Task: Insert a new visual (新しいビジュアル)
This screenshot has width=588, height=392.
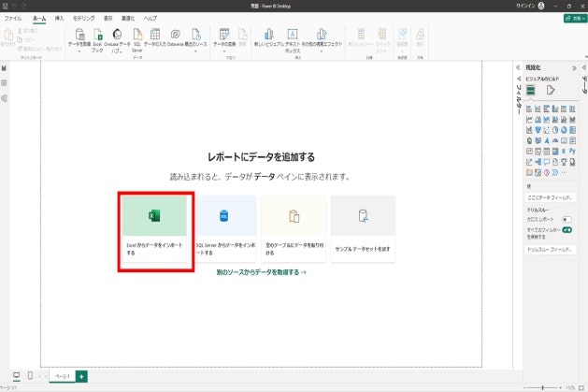Action: (x=269, y=37)
